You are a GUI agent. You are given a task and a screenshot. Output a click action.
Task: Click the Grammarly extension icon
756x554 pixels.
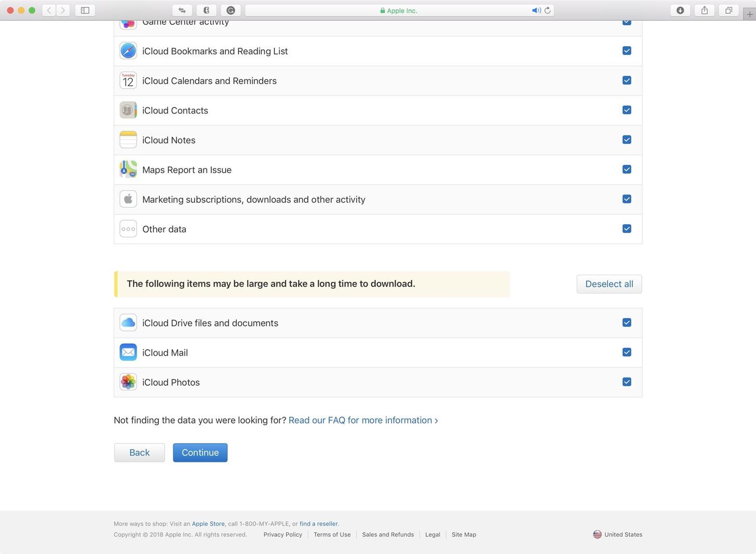pyautogui.click(x=231, y=10)
